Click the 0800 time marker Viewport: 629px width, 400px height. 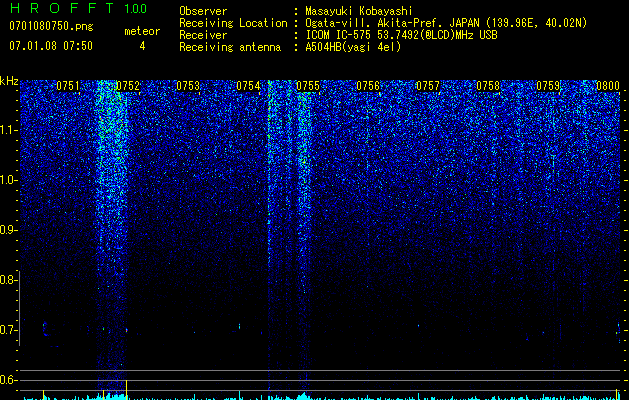tap(608, 86)
